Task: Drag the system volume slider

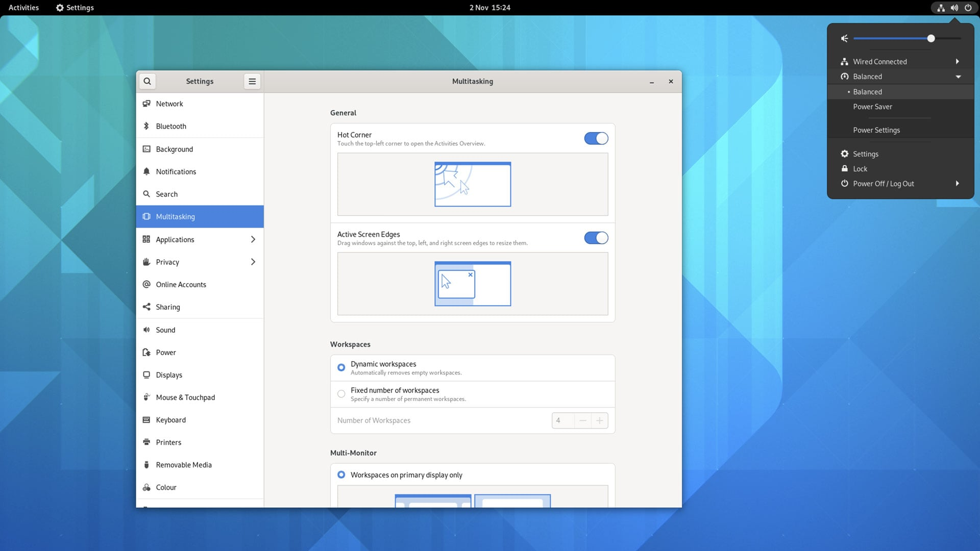Action: click(932, 38)
